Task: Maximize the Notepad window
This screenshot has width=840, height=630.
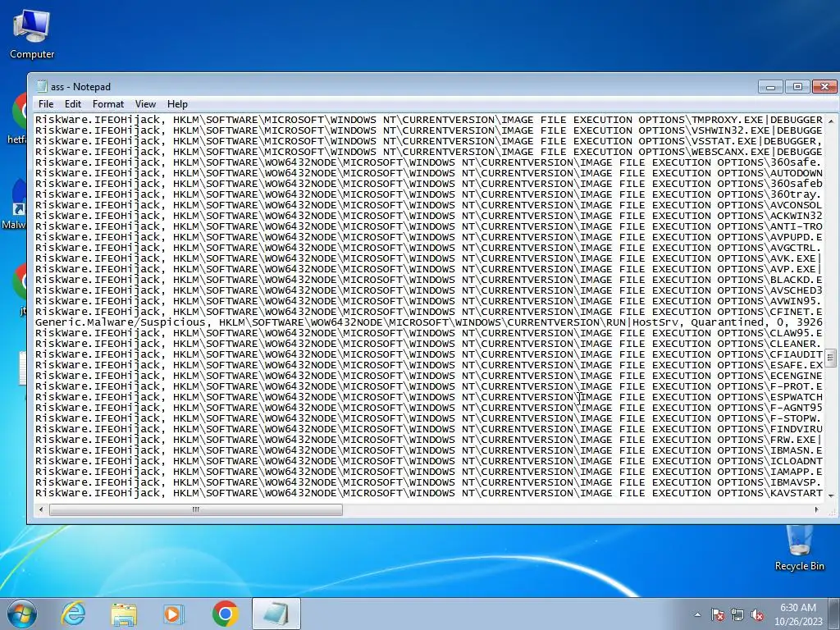Action: [797, 87]
